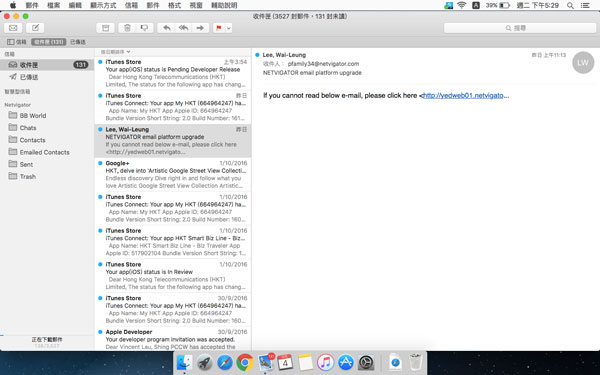Image resolution: width=600 pixels, height=375 pixels.
Task: Click the Netvigator account header
Action: coord(18,104)
